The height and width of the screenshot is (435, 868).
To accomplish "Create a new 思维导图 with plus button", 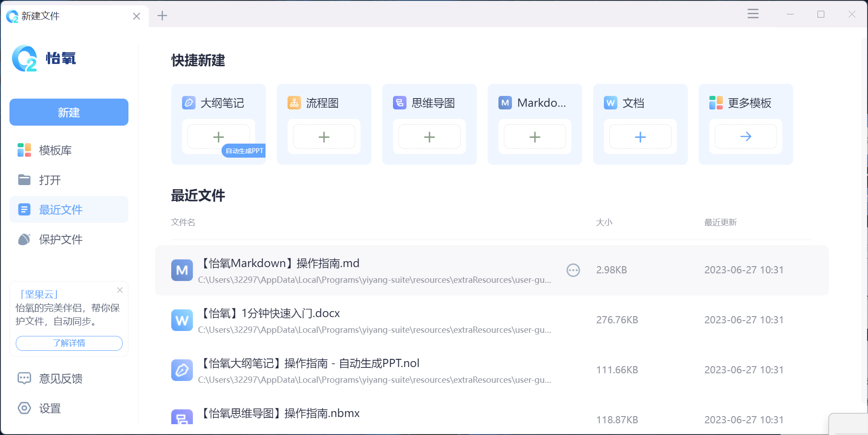I will point(429,137).
